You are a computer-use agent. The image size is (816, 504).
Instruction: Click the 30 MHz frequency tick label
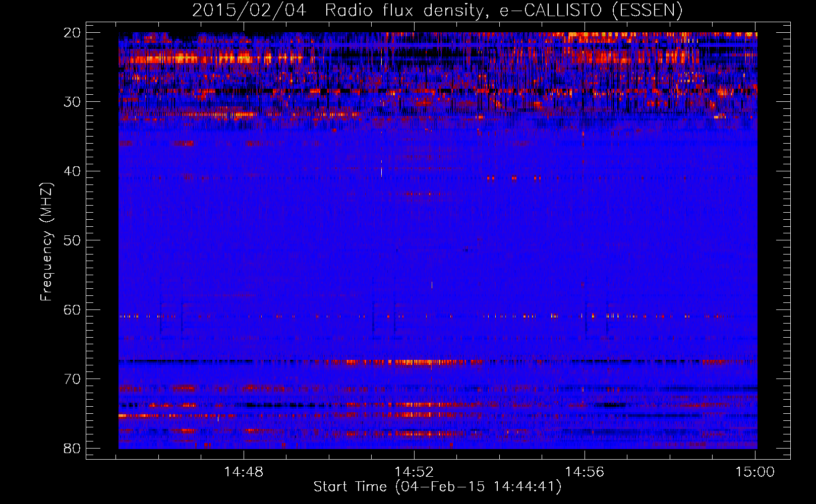click(x=72, y=102)
